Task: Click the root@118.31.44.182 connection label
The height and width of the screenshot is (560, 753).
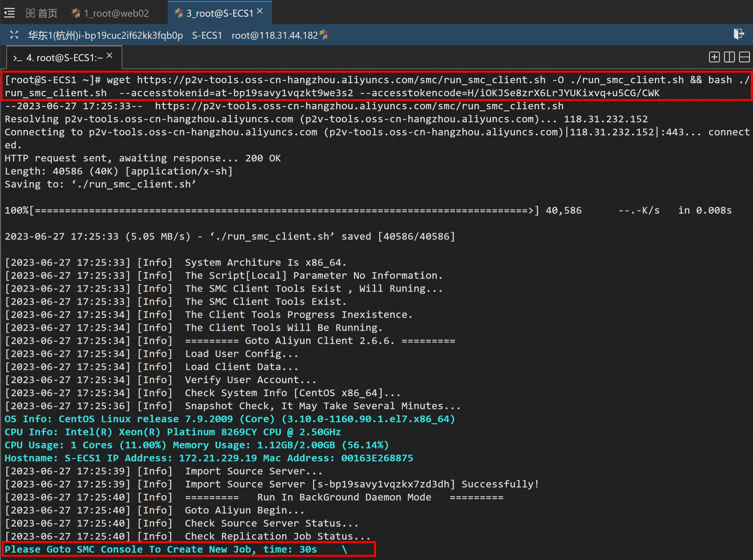Action: (x=275, y=35)
